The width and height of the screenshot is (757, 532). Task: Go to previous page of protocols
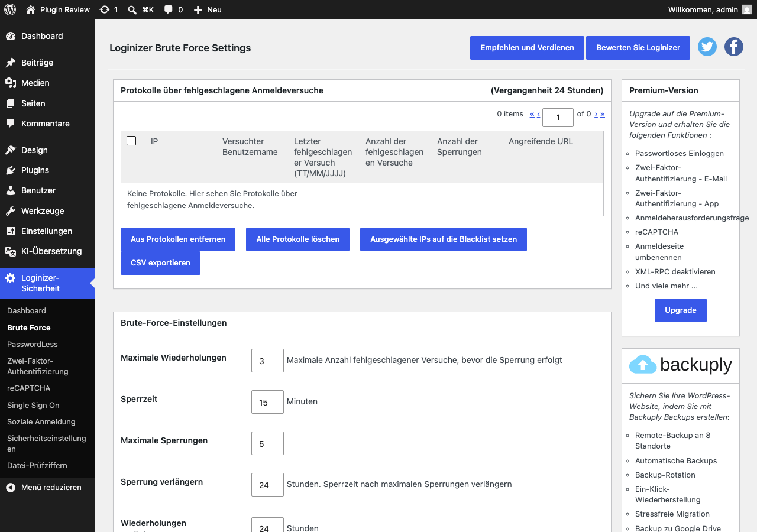pos(539,114)
